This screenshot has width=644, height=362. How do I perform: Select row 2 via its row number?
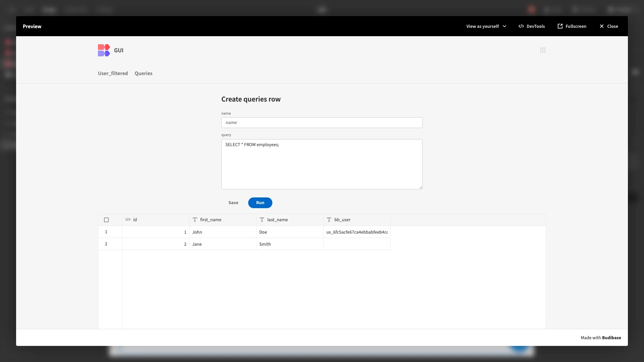pos(106,244)
